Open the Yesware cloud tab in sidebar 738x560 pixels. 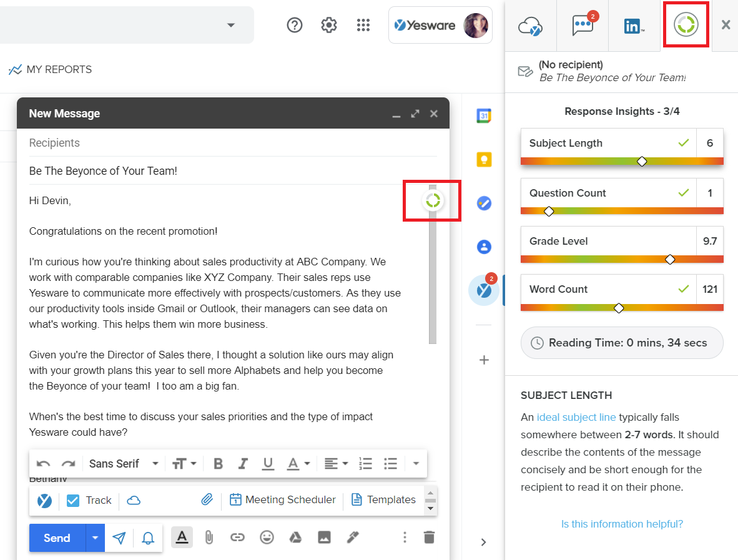click(x=531, y=26)
